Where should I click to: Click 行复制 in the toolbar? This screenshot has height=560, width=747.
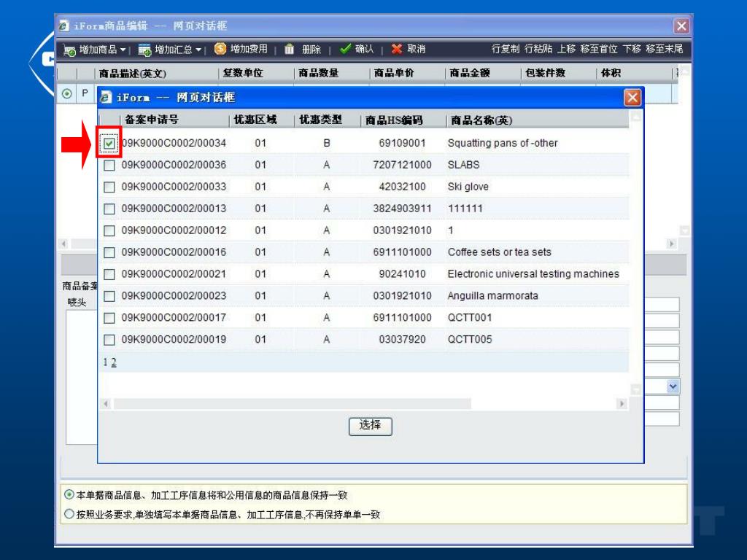pyautogui.click(x=505, y=49)
